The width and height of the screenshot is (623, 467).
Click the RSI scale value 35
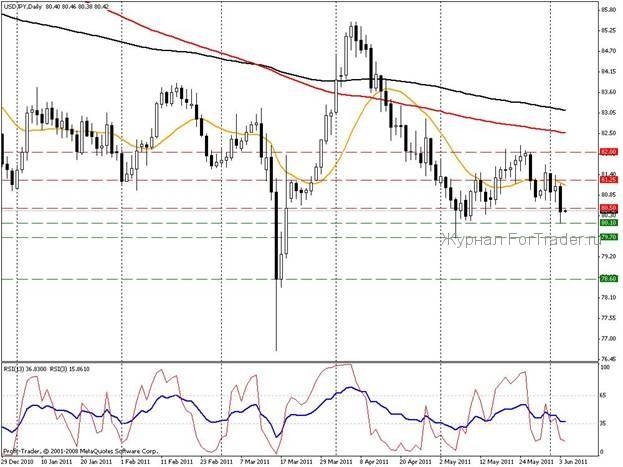pyautogui.click(x=604, y=424)
